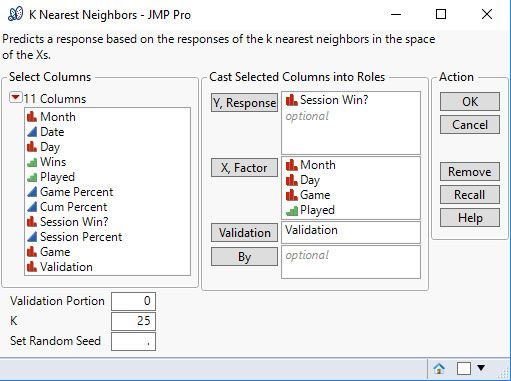Select the Month column in Select Columns

click(58, 117)
